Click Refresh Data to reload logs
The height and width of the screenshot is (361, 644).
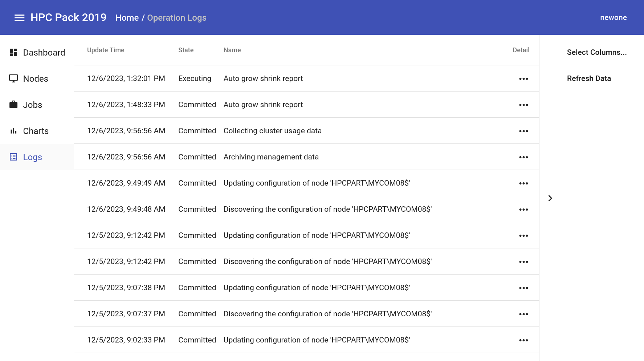coord(589,78)
